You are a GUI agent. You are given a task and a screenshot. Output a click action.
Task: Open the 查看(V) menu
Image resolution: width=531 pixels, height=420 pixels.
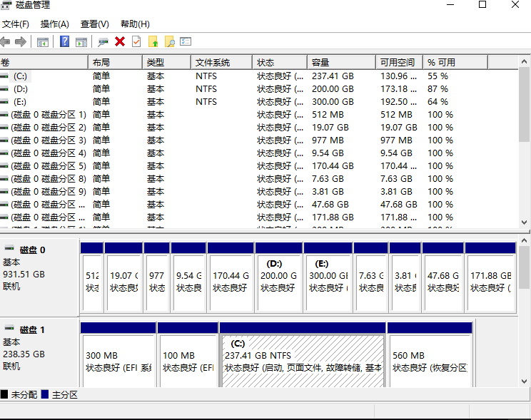(x=95, y=24)
